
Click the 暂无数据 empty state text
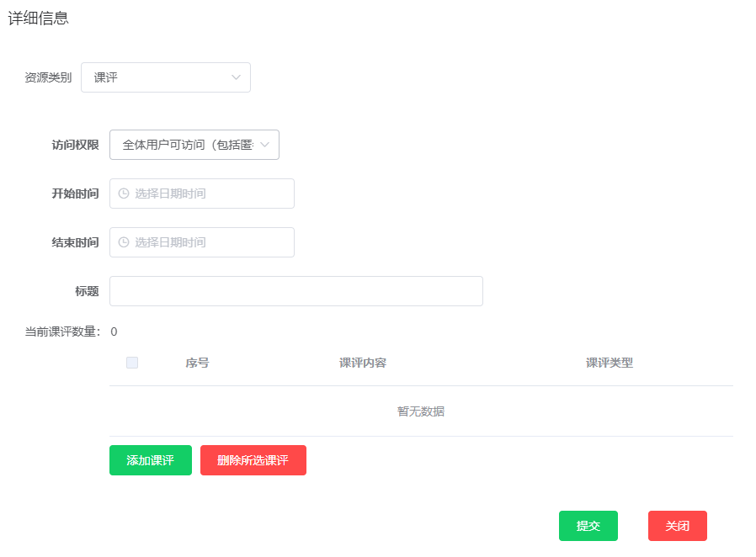tap(421, 411)
